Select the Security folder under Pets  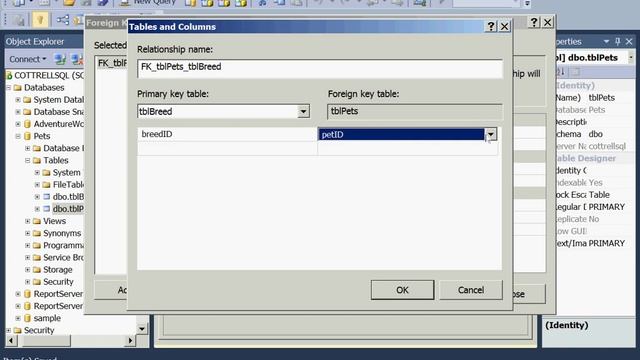tap(58, 282)
